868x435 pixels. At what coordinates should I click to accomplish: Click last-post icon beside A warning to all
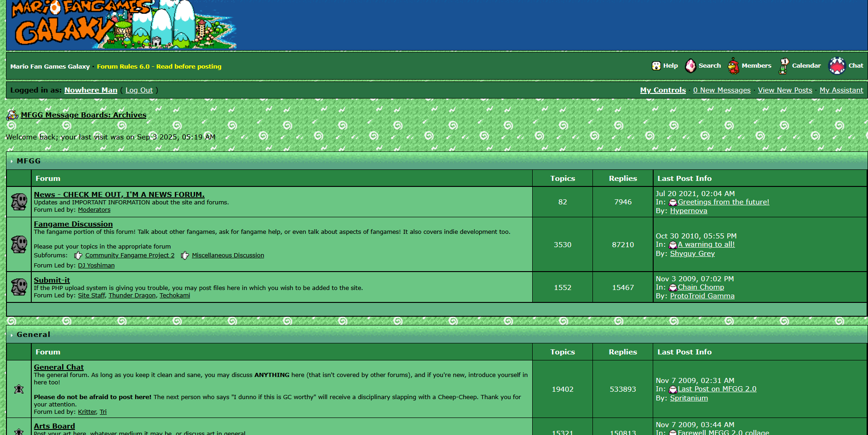673,245
